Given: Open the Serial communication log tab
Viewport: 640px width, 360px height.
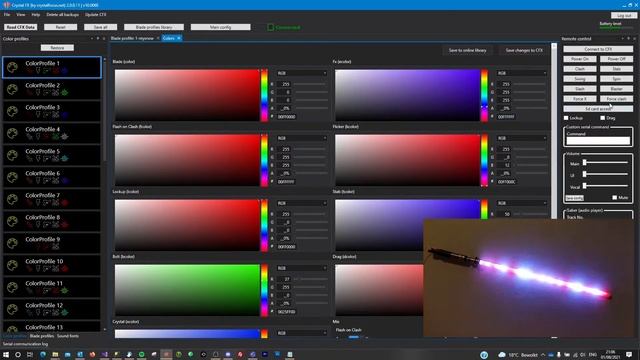Looking at the screenshot, I should (x=25, y=344).
